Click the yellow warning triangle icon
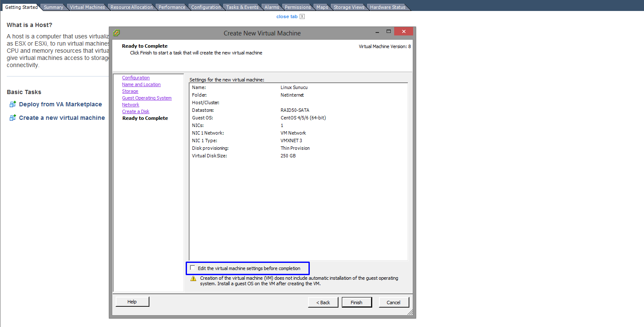Screen dimensions: 644x327 [193, 278]
